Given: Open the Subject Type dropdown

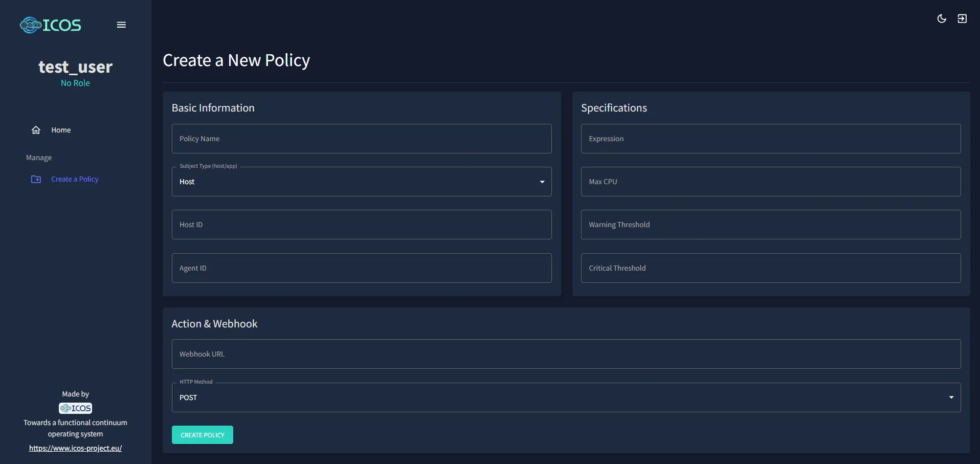Looking at the screenshot, I should (x=362, y=182).
